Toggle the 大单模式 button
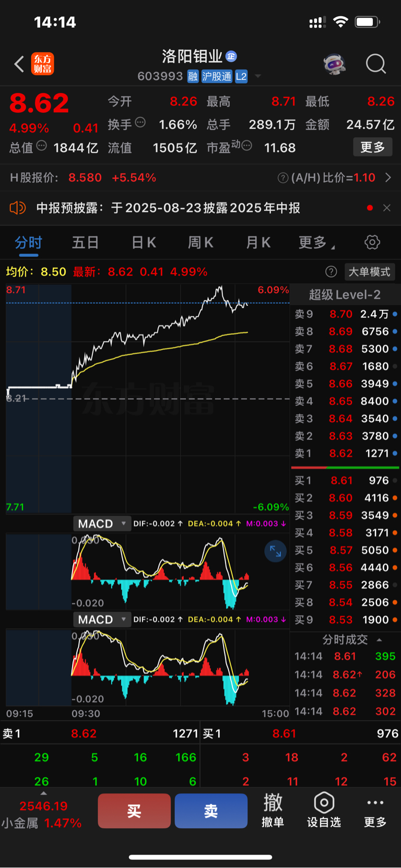 click(369, 271)
